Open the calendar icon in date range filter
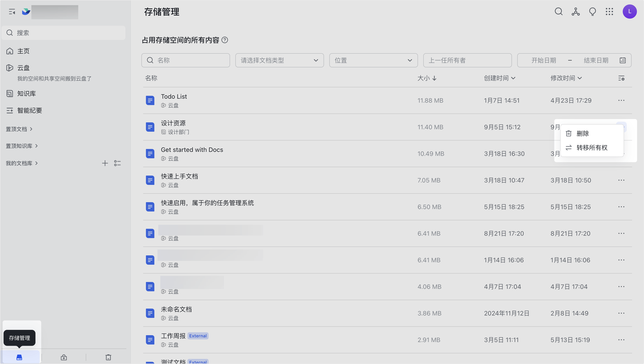Screen dimensions: 644x364 point(623,60)
